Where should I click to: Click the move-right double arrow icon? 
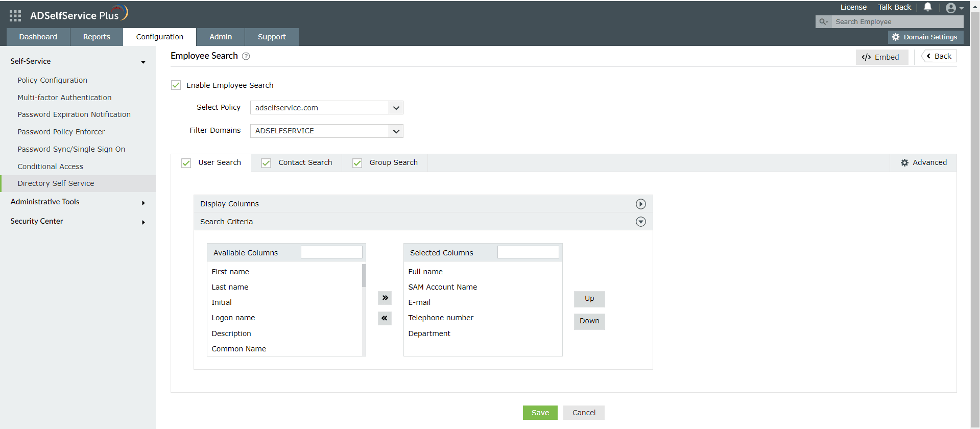click(385, 298)
